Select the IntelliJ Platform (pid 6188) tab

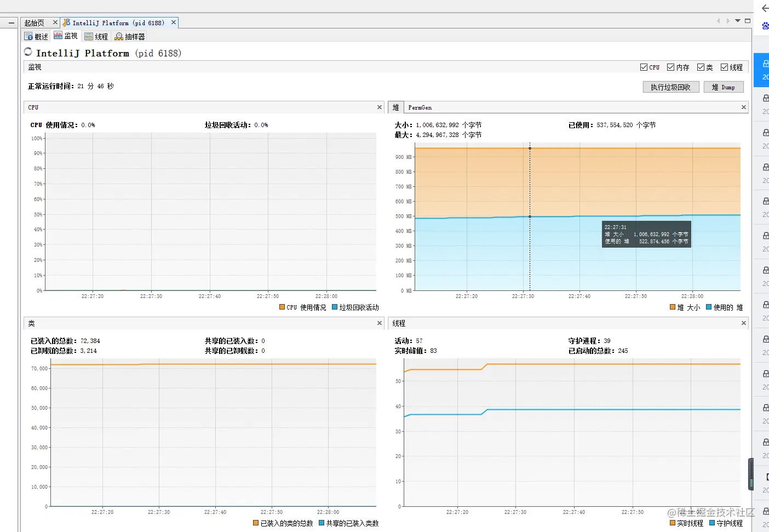click(x=118, y=22)
